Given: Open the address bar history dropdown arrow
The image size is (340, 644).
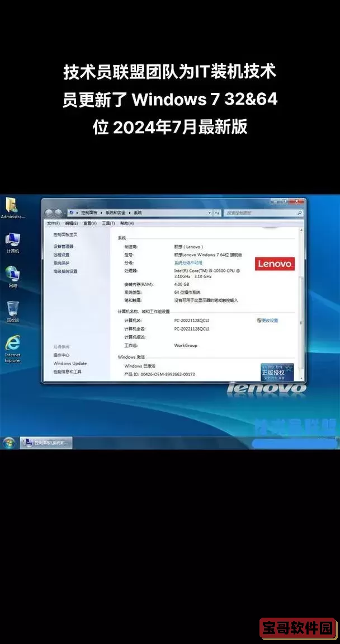Looking at the screenshot, I should tap(210, 213).
